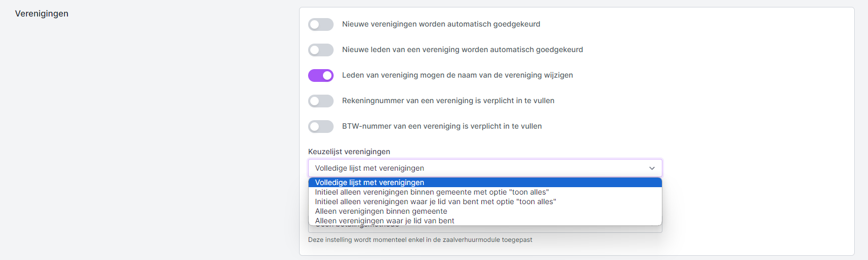The width and height of the screenshot is (868, 260).
Task: Click label "Nieuwe leden van een vereniging worden automatisch goedgekeurd"
Action: click(462, 50)
